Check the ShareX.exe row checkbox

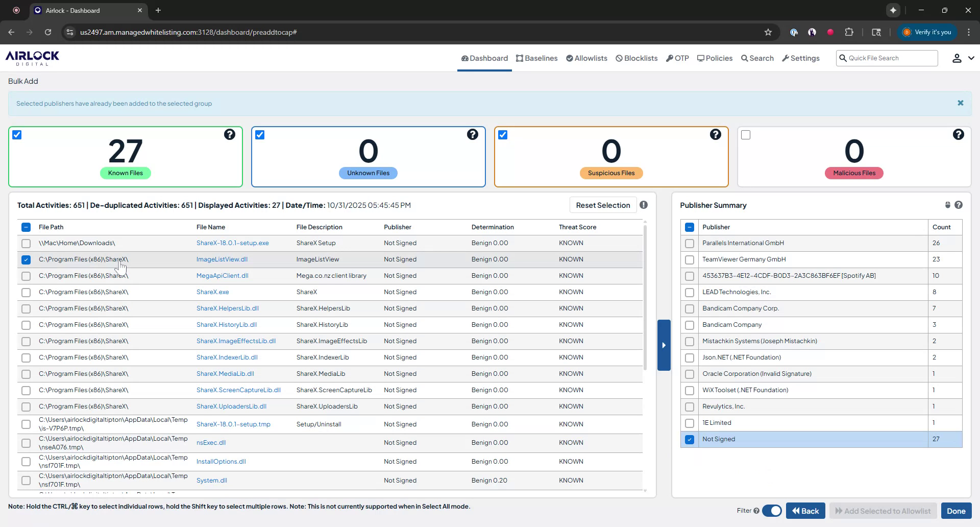[26, 293]
